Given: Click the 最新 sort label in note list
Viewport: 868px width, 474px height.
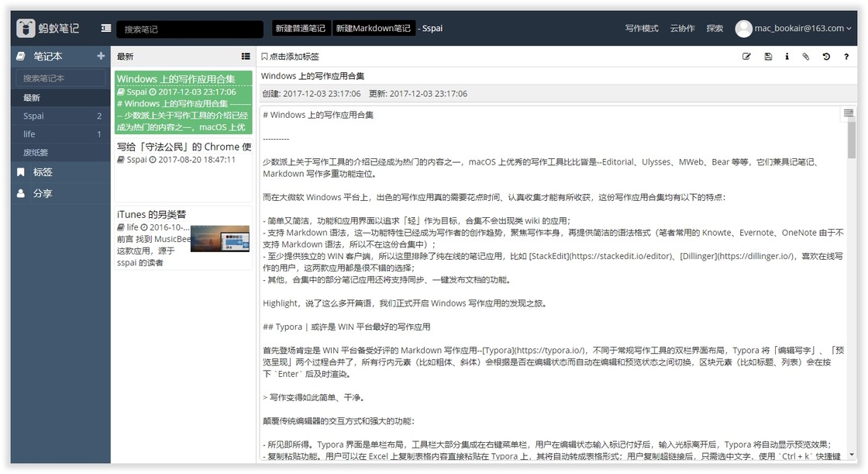Looking at the screenshot, I should click(x=125, y=57).
